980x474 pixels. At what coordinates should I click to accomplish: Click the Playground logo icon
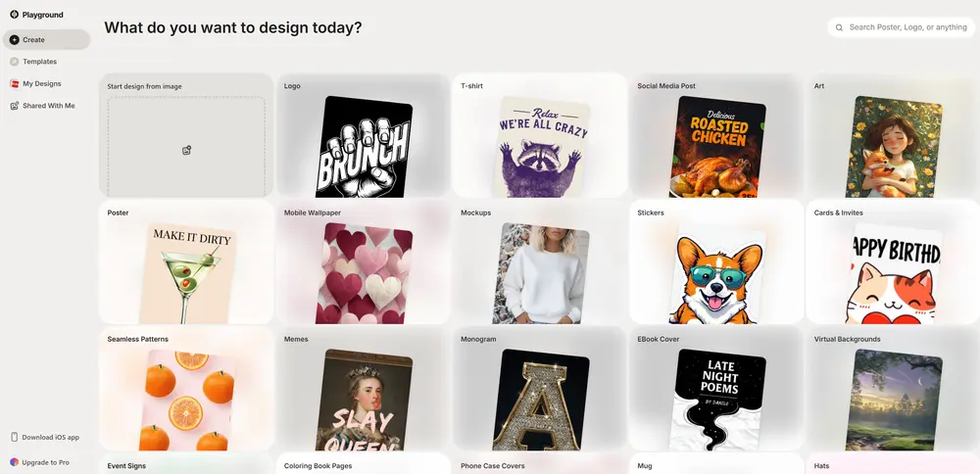14,14
